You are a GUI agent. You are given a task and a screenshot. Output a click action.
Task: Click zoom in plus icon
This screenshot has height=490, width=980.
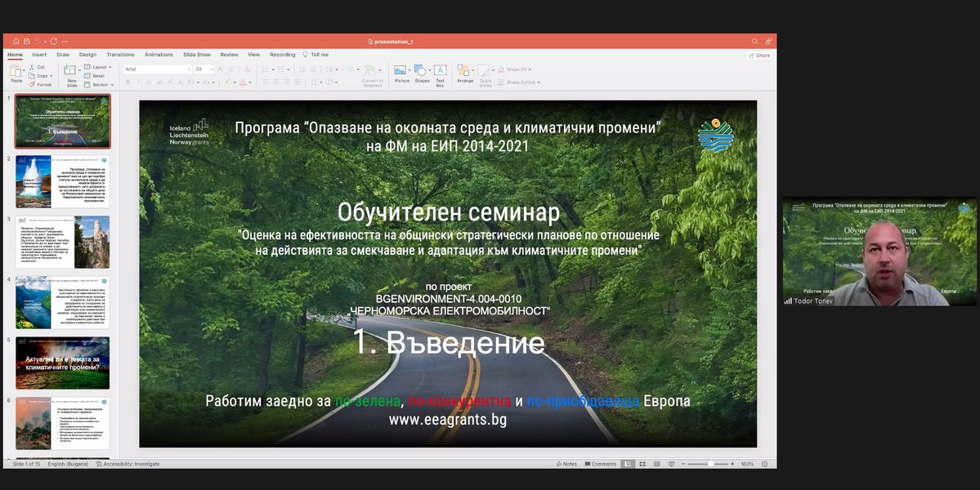point(732,464)
